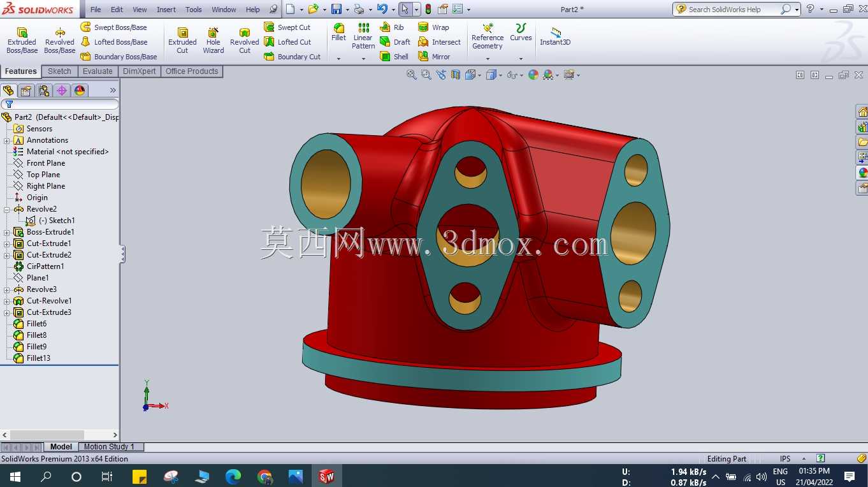Switch to the Evaluate tab
Image resolution: width=868 pixels, height=487 pixels.
coord(98,71)
